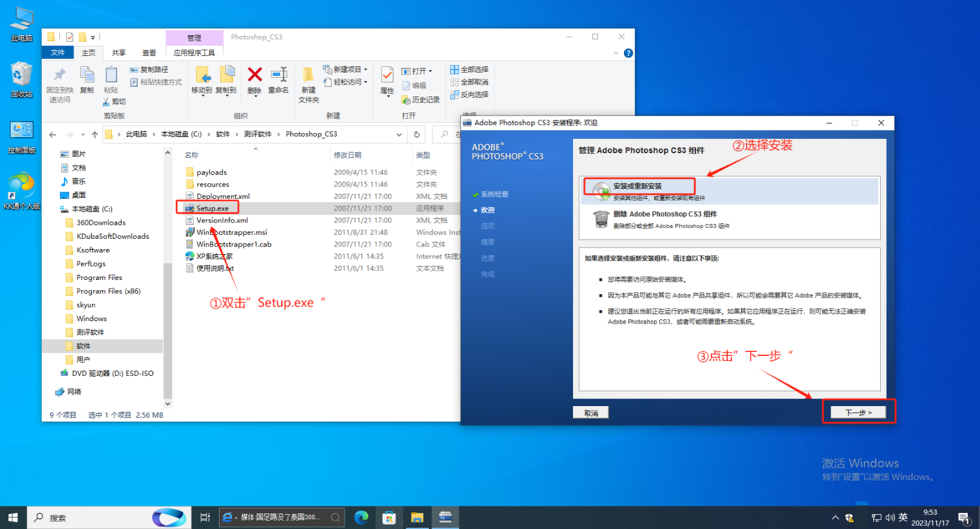Click Next button in installer
This screenshot has height=529, width=980.
(858, 413)
